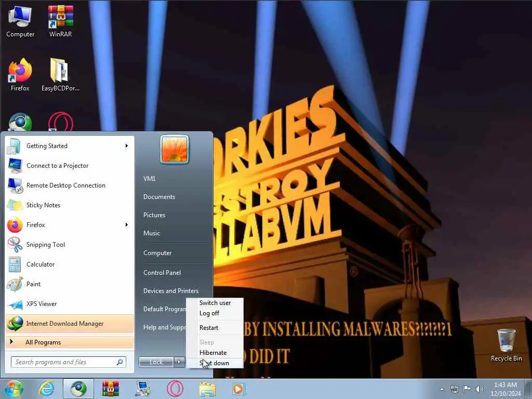Click the user account flower picture
532x399 pixels.
click(x=175, y=149)
